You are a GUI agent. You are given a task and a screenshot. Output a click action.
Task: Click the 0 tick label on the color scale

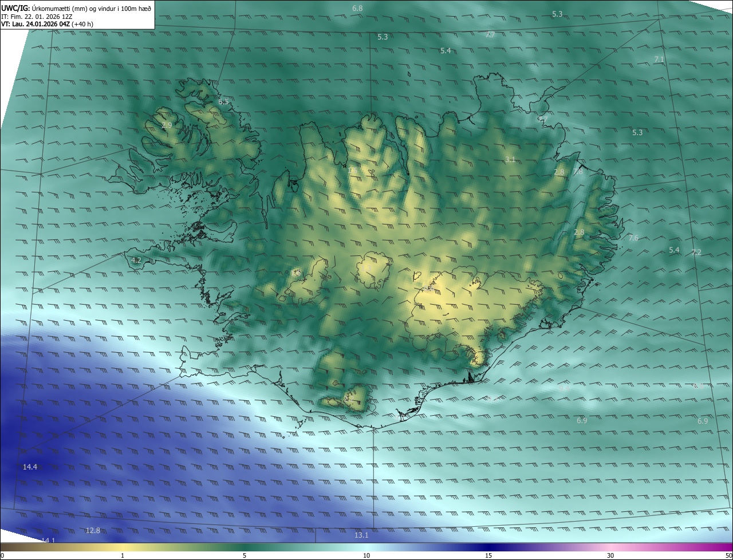pos(2,555)
